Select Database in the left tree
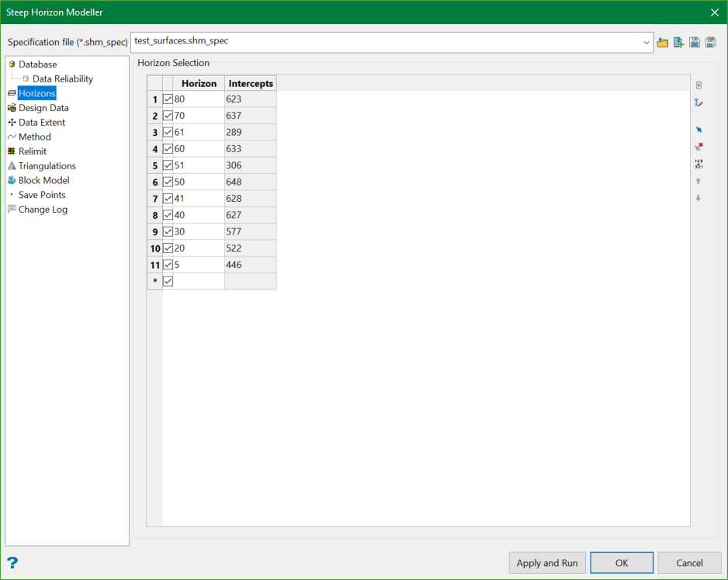The image size is (728, 580). pos(37,64)
